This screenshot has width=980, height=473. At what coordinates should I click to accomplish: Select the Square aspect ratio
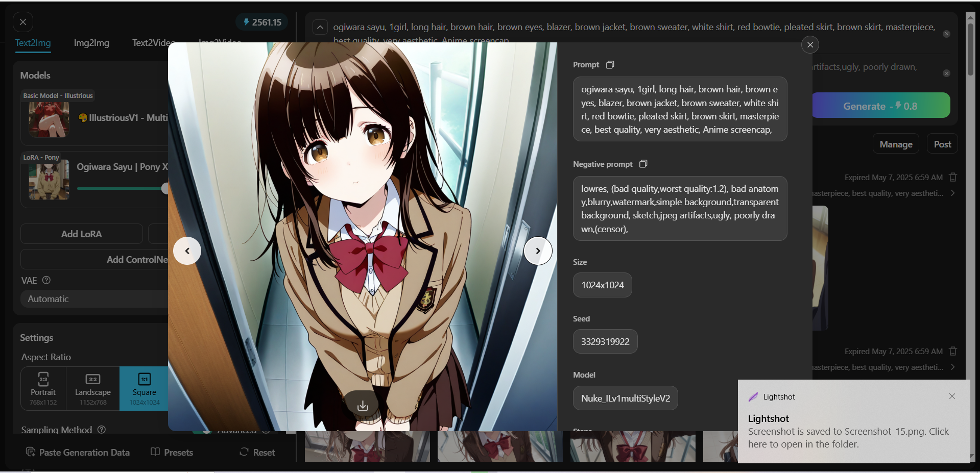(144, 388)
